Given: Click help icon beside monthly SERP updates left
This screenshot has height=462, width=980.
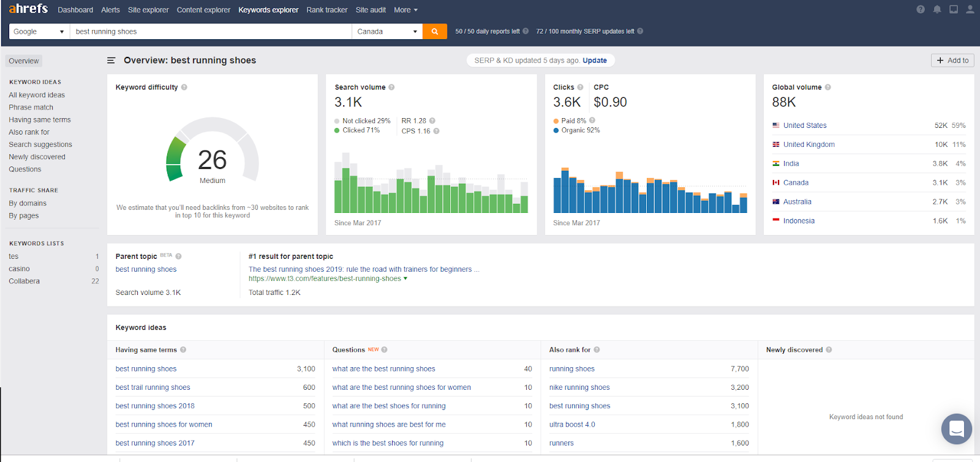Looking at the screenshot, I should point(640,31).
